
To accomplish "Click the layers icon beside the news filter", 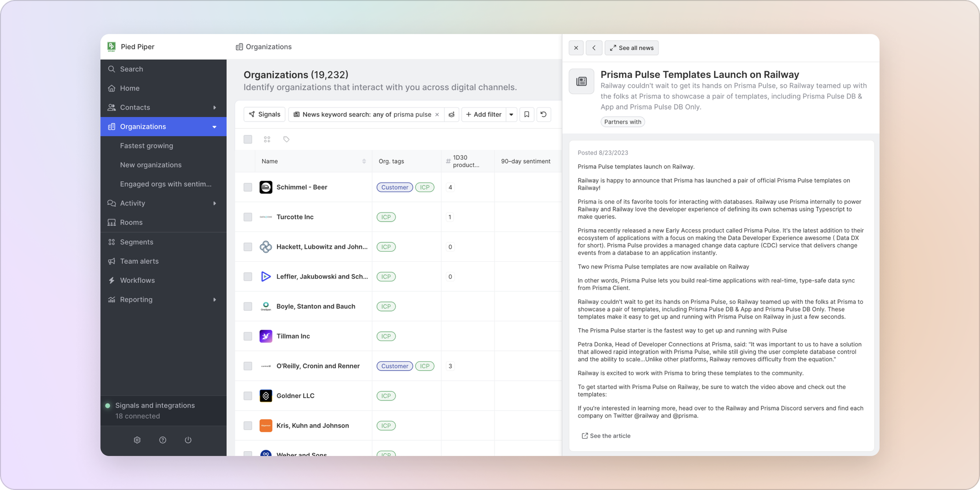I will 451,114.
